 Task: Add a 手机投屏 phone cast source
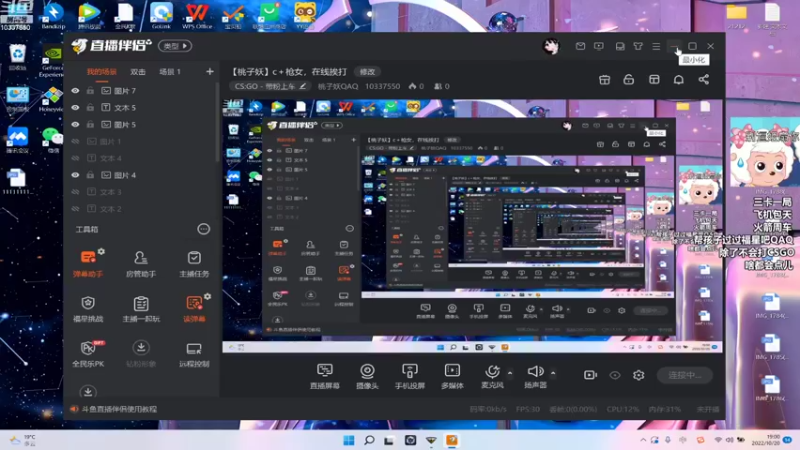tap(410, 376)
